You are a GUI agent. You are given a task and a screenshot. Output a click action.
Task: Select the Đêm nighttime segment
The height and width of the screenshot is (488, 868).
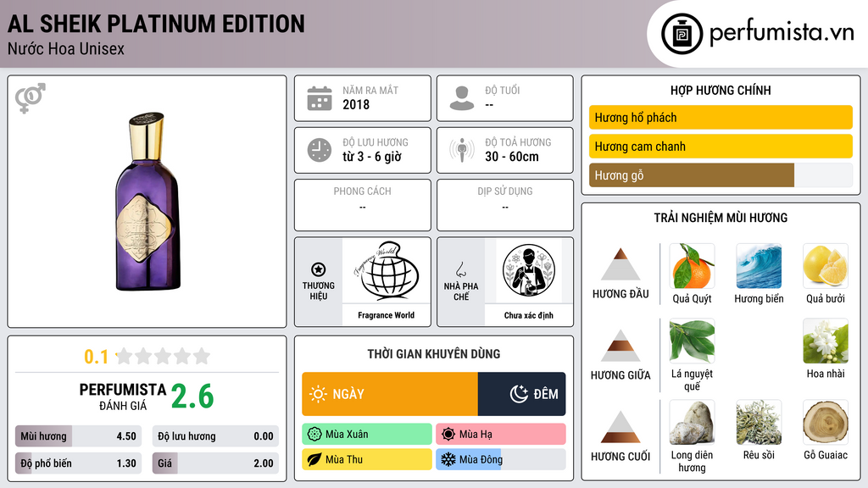coord(521,394)
